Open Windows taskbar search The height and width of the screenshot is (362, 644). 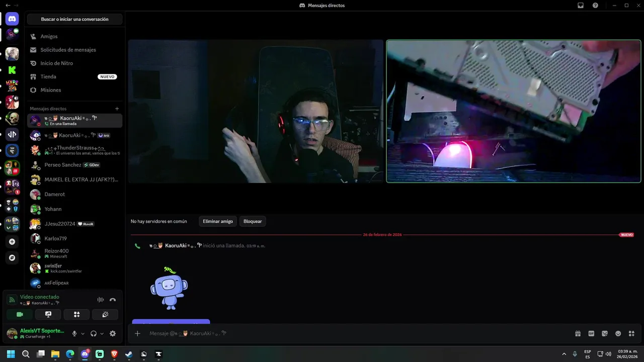click(26, 354)
